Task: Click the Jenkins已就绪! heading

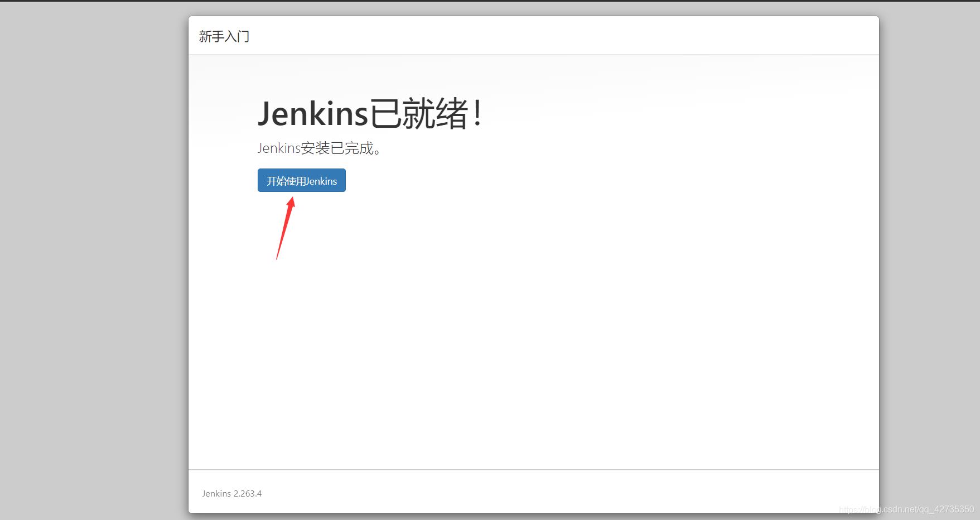Action: pyautogui.click(x=370, y=114)
